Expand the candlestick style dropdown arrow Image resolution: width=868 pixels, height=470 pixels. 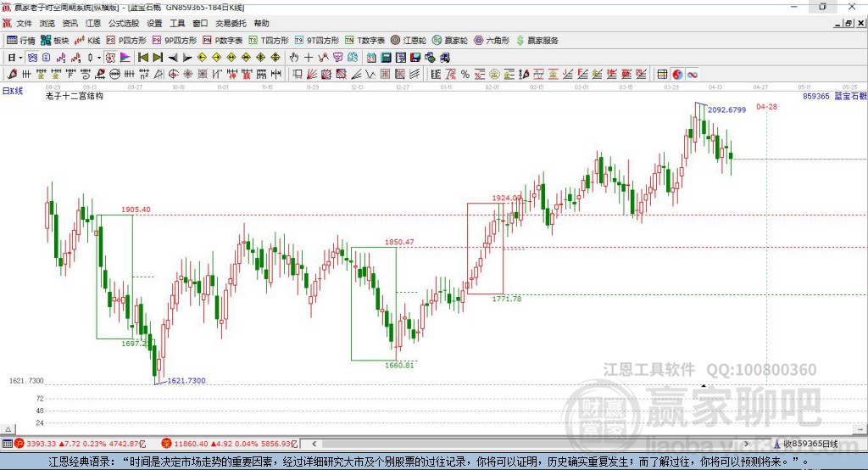pos(99,58)
